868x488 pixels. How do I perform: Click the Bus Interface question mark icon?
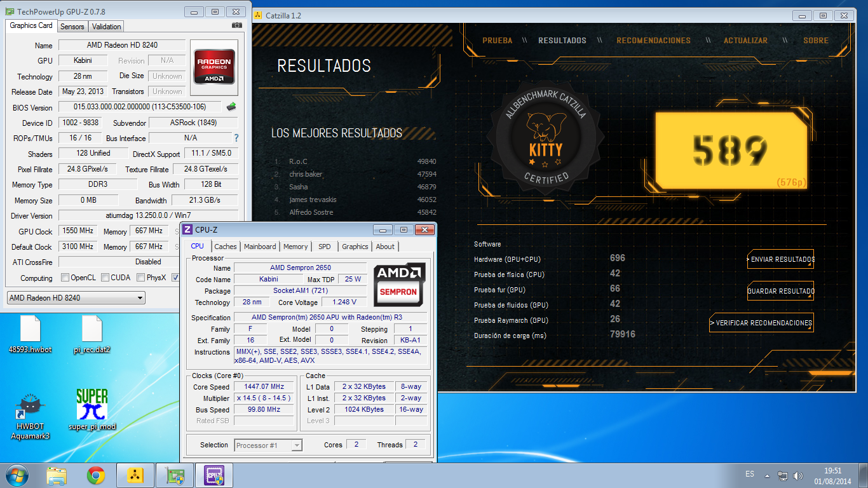[x=236, y=138]
